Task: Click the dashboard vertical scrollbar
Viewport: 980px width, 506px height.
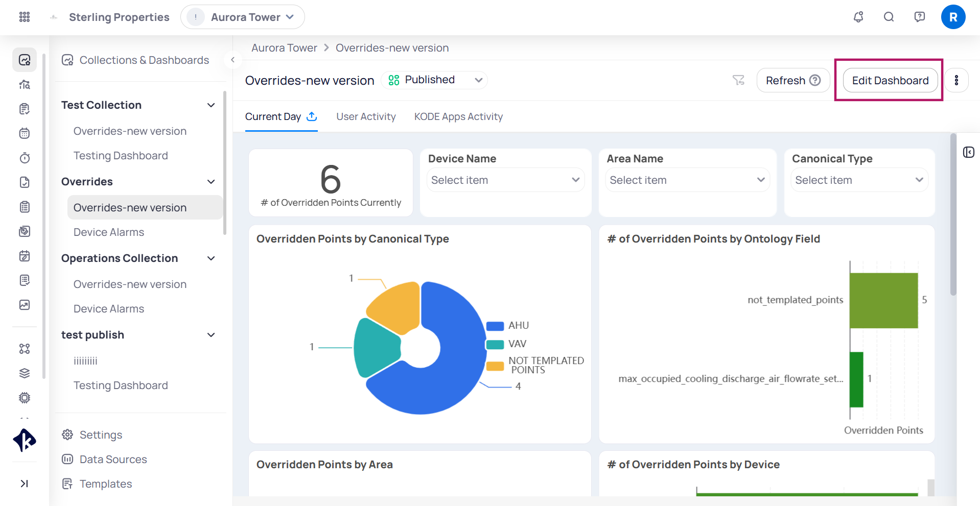Action: pyautogui.click(x=953, y=214)
